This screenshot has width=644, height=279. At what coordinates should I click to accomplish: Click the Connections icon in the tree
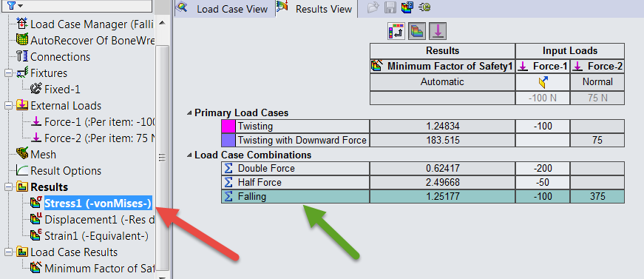coord(22,56)
